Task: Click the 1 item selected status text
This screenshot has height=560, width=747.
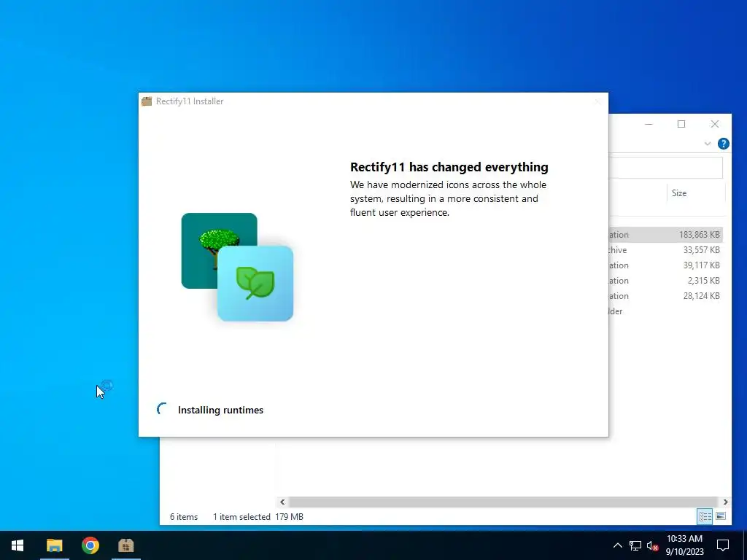Action: (241, 517)
